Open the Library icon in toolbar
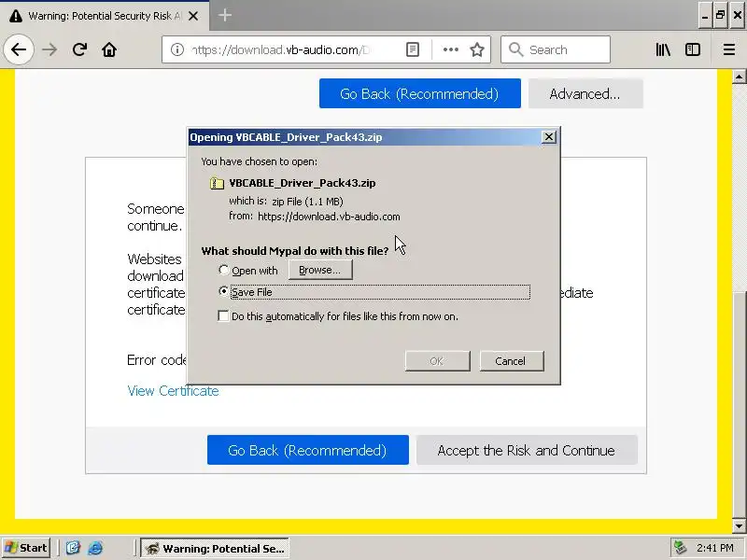Image resolution: width=747 pixels, height=560 pixels. 663,49
